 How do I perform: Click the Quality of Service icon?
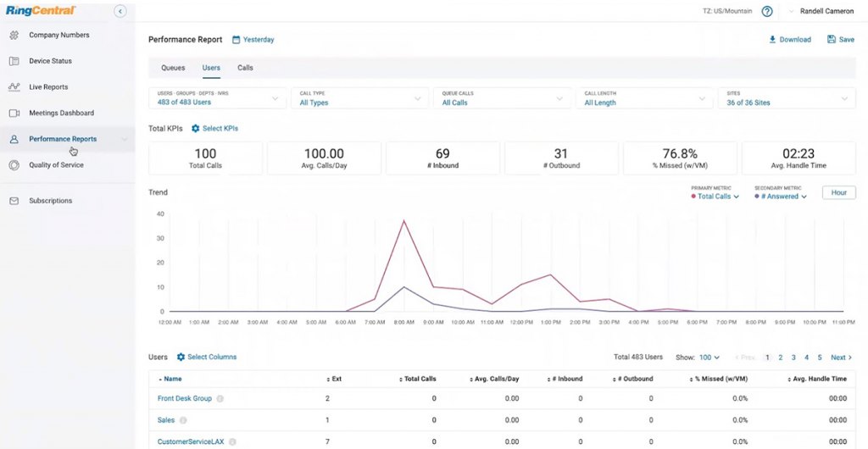coord(14,165)
